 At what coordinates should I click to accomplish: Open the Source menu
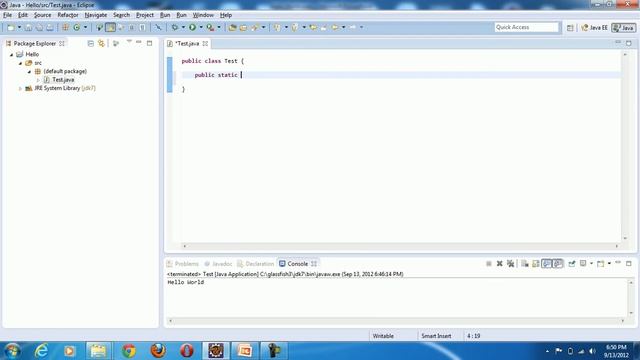(42, 15)
